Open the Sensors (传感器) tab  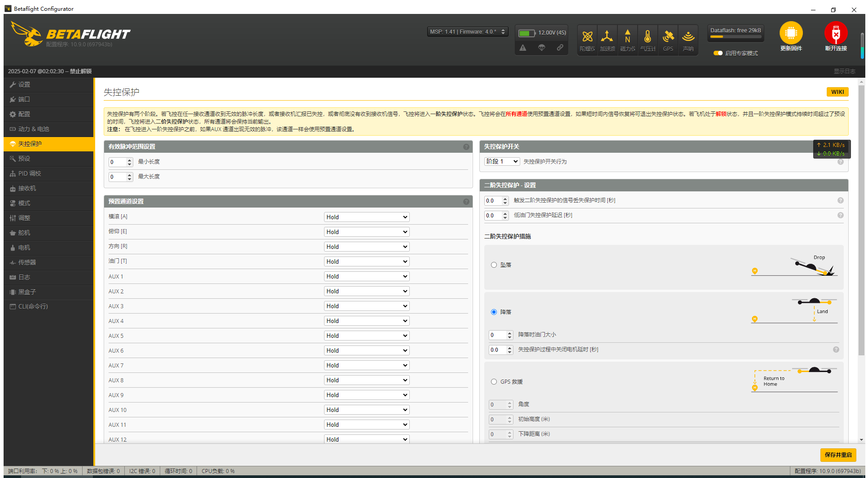48,262
